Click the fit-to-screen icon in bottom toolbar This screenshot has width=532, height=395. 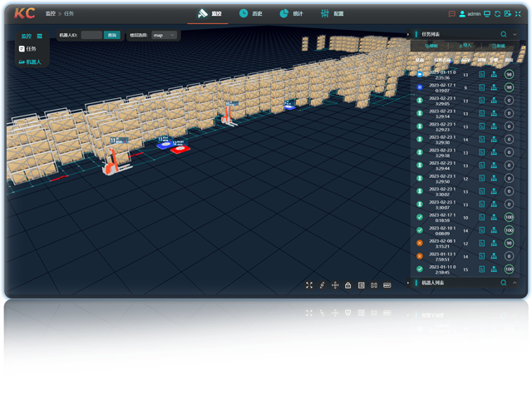click(309, 285)
